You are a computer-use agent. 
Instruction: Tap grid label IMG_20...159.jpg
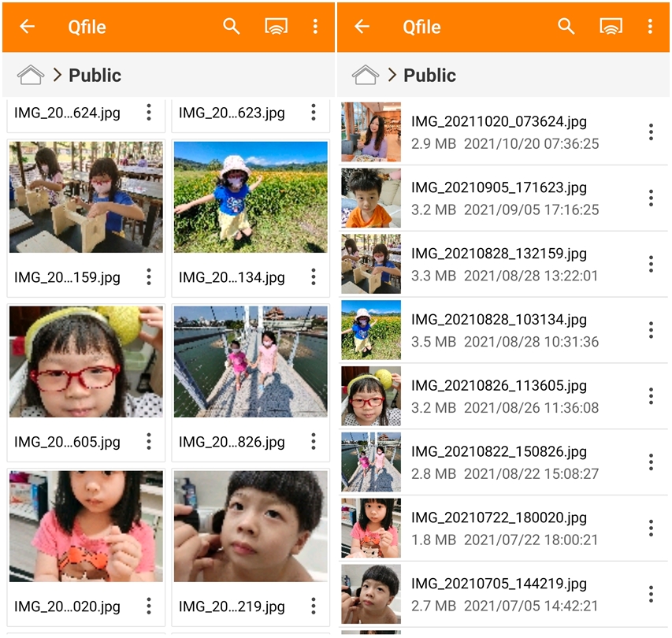point(67,278)
